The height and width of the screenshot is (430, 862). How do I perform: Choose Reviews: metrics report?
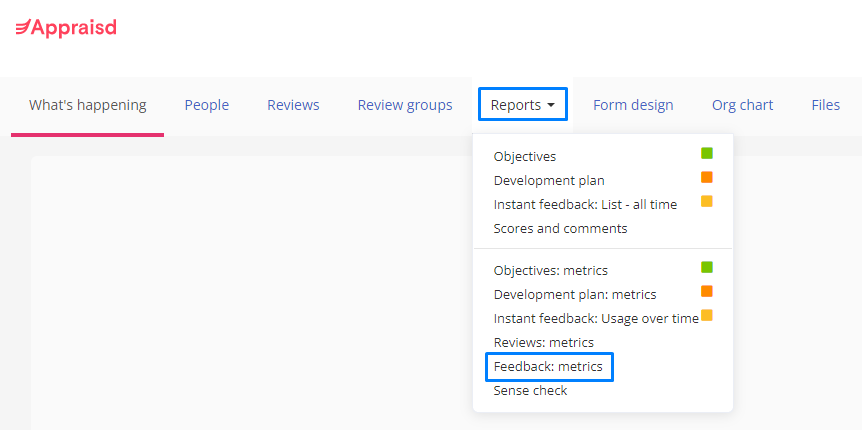(544, 343)
